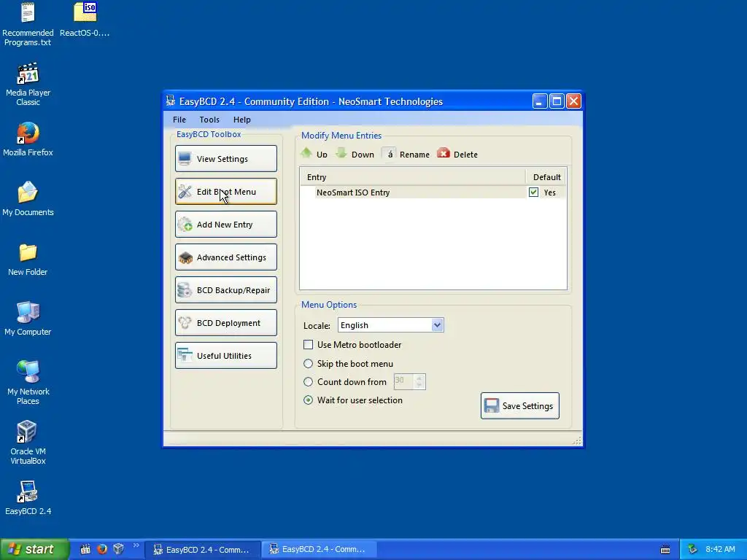This screenshot has height=560, width=747.
Task: Open the Help menu
Action: pyautogui.click(x=241, y=120)
